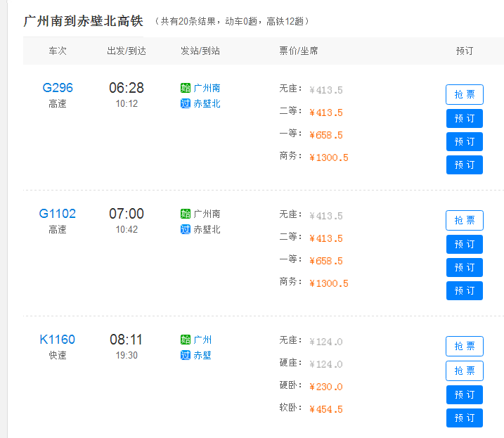Click the green origin icon beside 广州 for K1160
Viewport: 504px width, 438px height.
[186, 340]
